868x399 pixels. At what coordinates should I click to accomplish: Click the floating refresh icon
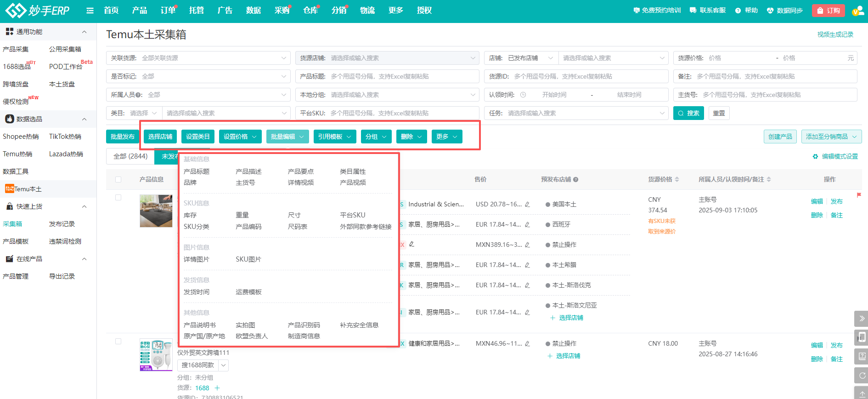862,376
